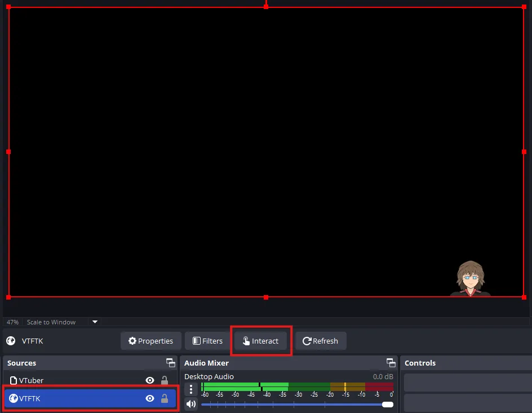Screen dimensions: 532x413
Task: Undock the Audio Mixer panel
Action: 391,363
